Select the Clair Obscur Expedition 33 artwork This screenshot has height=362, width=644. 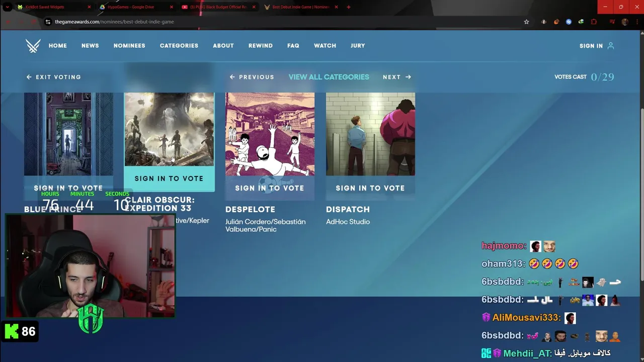click(169, 129)
